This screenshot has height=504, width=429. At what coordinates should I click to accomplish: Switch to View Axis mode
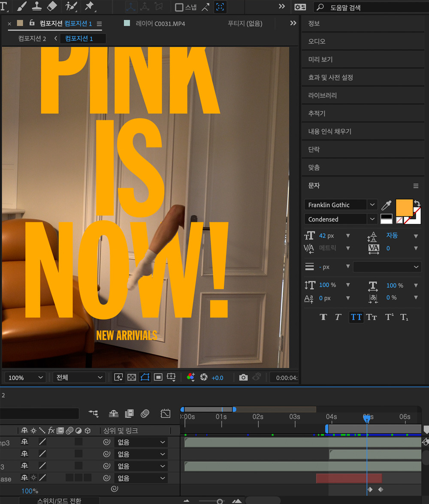[159, 7]
